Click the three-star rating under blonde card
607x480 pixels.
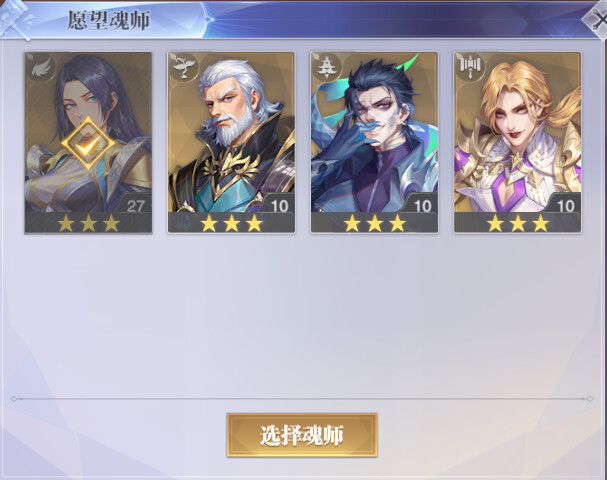click(x=518, y=223)
